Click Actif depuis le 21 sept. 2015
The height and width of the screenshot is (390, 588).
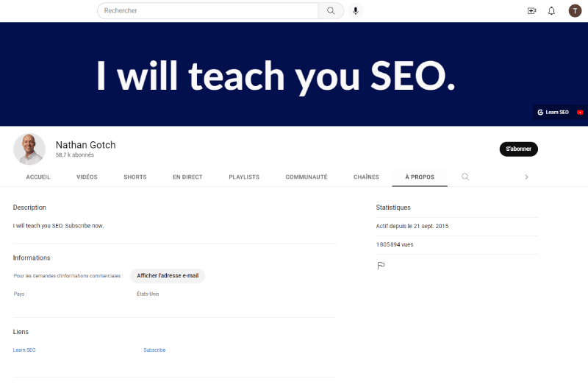[412, 226]
